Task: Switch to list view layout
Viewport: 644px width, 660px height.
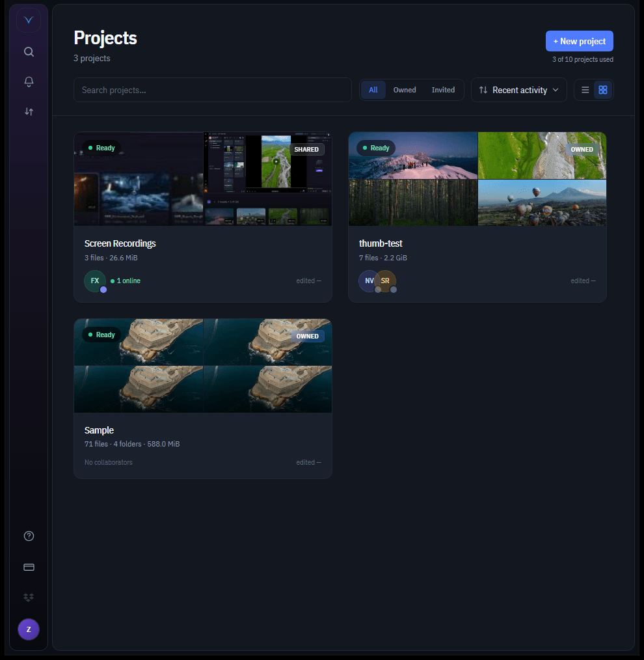Action: point(585,90)
